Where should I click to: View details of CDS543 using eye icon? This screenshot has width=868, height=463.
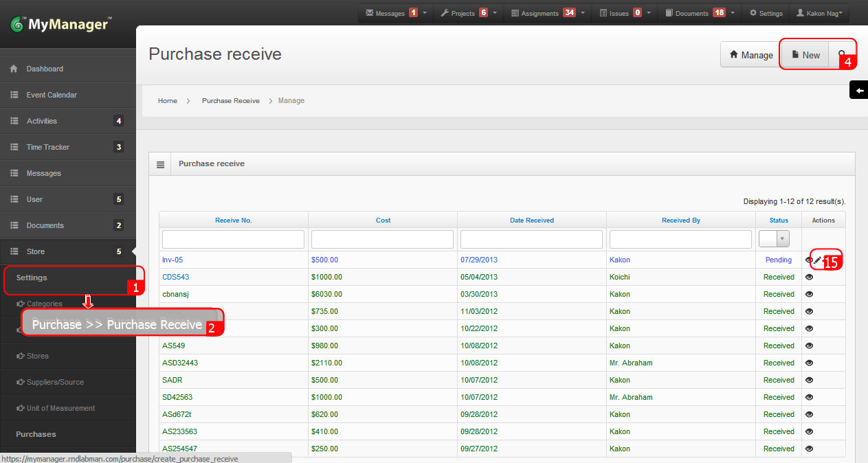809,277
